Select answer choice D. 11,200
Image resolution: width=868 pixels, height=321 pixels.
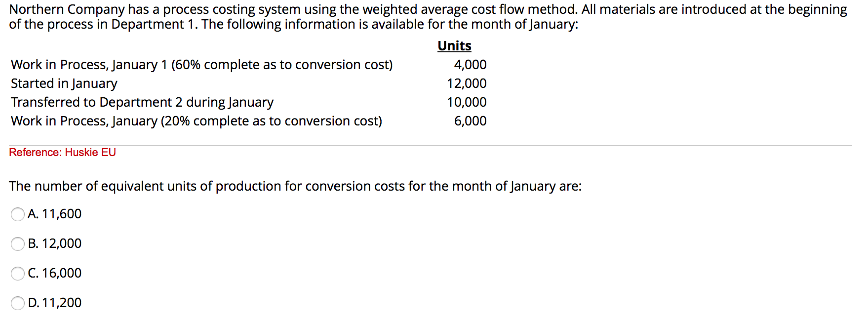pos(17,303)
